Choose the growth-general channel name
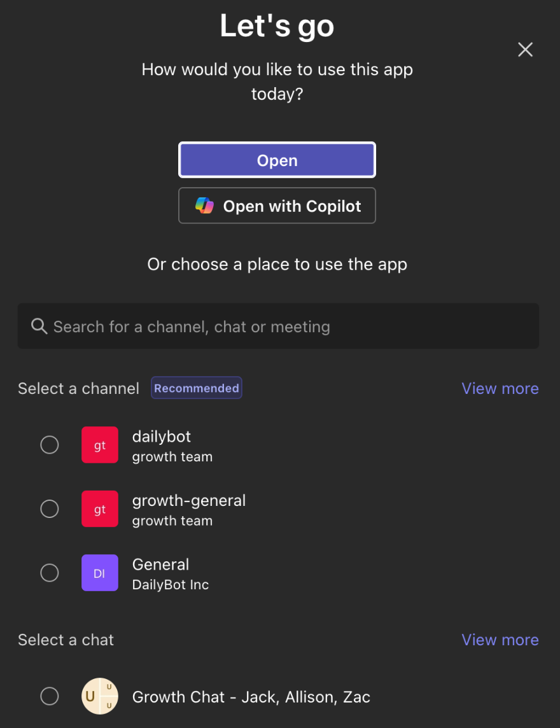 click(189, 500)
